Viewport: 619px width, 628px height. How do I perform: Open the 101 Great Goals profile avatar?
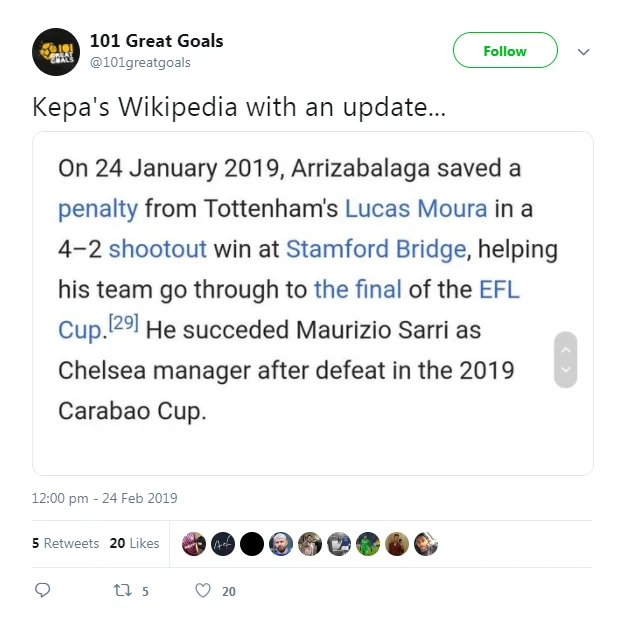coord(56,51)
